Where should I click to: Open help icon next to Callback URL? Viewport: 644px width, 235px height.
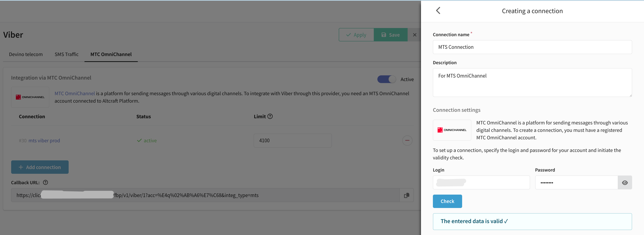(x=46, y=182)
